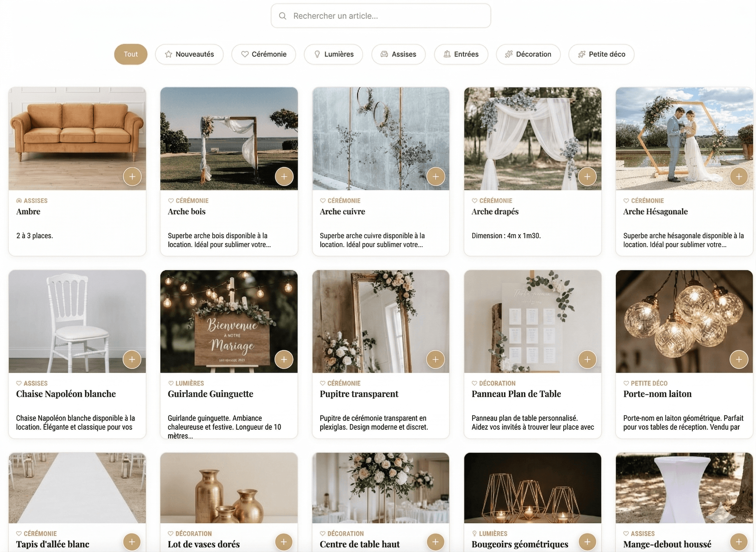
Task: Open Mange-debout houssé title
Action: click(x=667, y=545)
